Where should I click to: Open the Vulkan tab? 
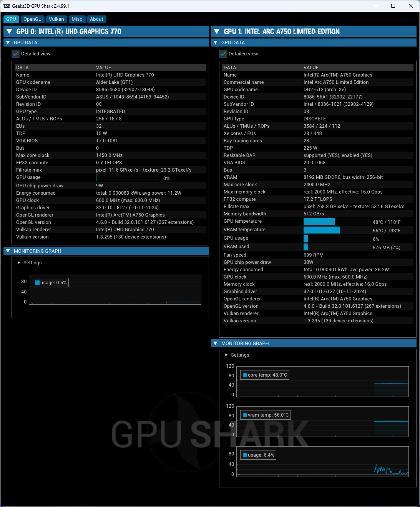(x=56, y=19)
